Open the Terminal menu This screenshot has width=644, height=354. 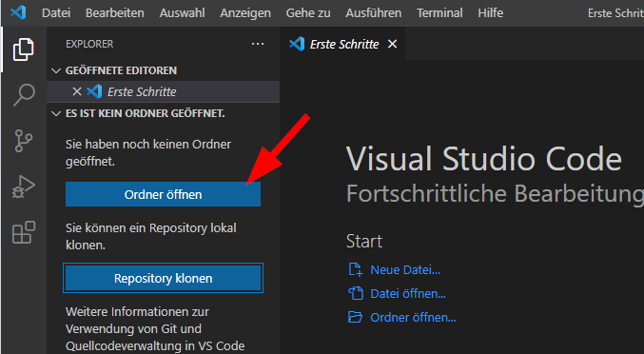tap(439, 13)
